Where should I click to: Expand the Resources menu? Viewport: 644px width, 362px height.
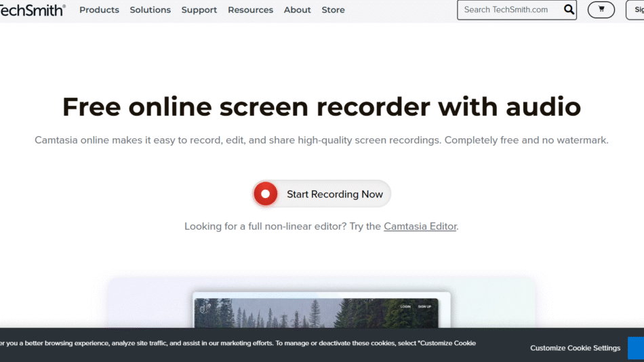(250, 10)
